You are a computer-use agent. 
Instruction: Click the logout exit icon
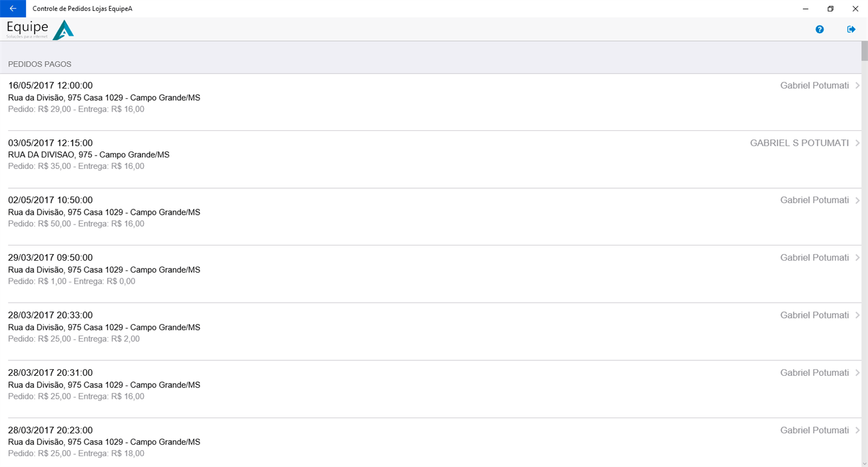[851, 29]
